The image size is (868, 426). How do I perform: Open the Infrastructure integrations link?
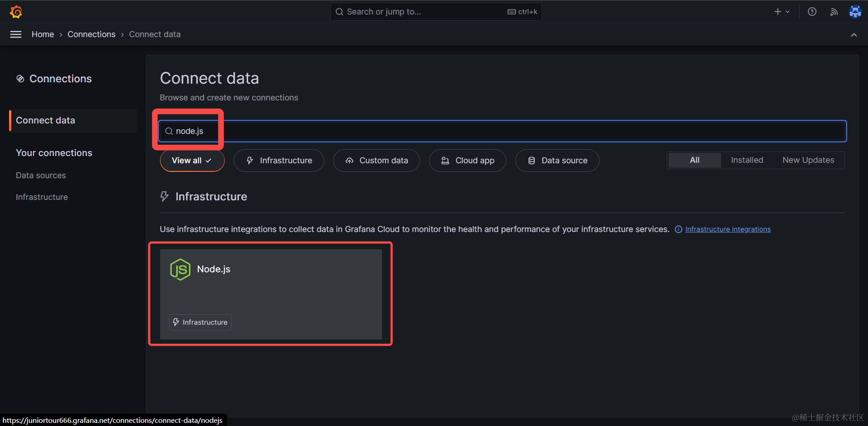727,229
